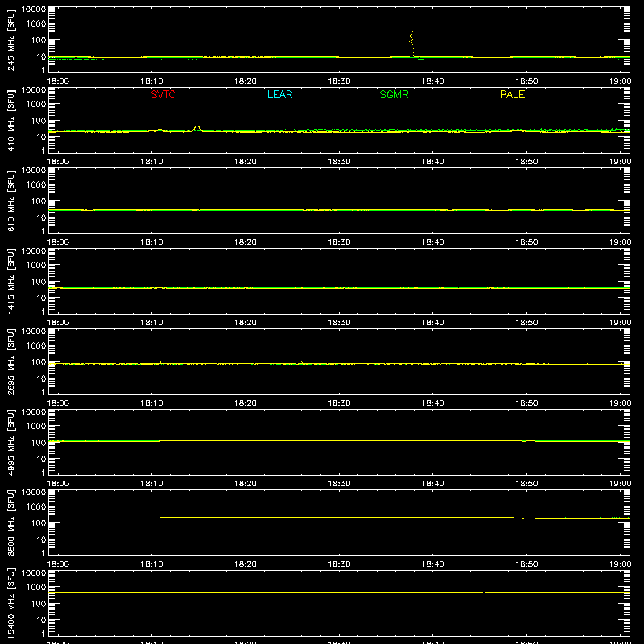Click the 18:40 label under the 8800 MHz plot
This screenshot has height=644, width=644.
tap(433, 564)
